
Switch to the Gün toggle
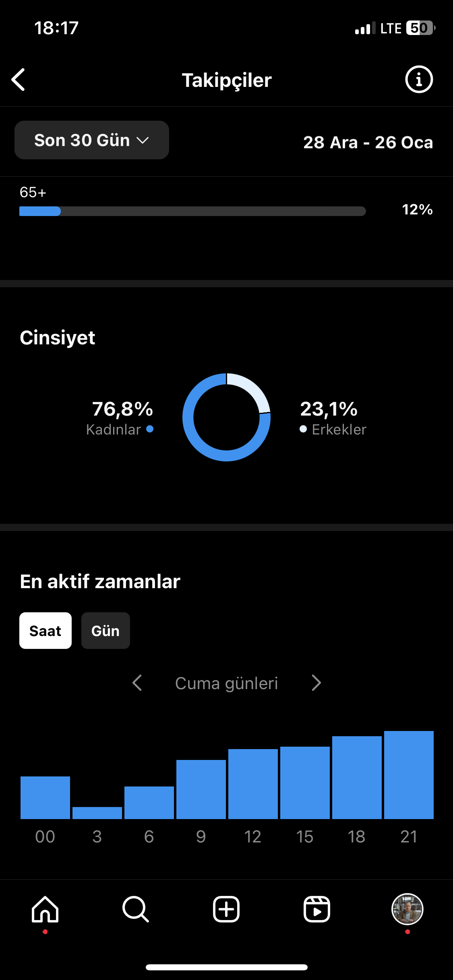point(105,630)
